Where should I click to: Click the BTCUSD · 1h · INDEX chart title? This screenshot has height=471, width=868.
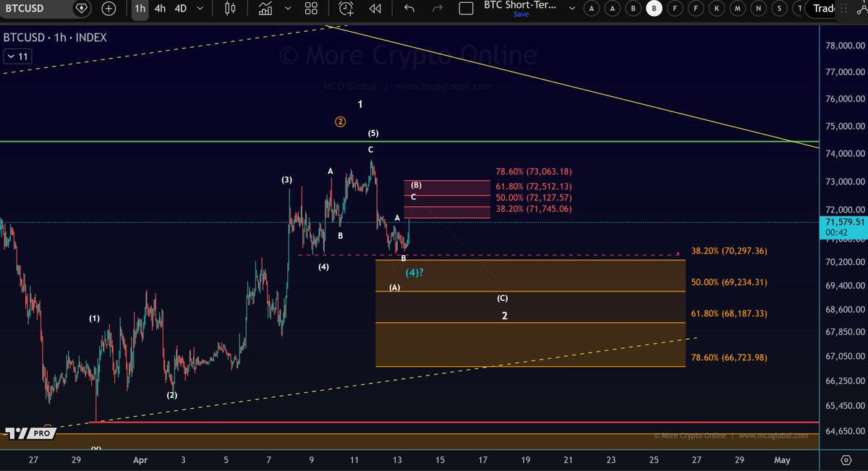(x=55, y=37)
